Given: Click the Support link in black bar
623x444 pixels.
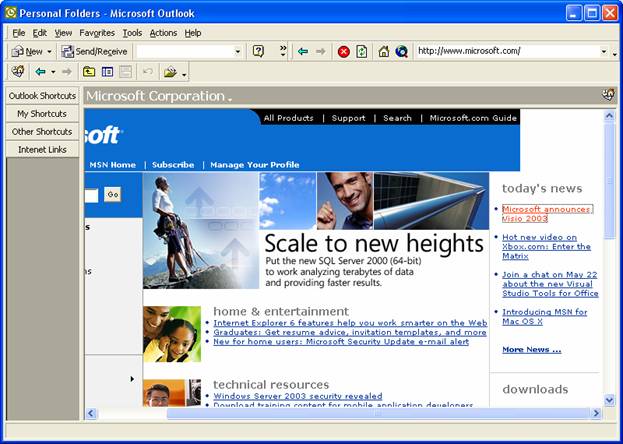Looking at the screenshot, I should point(348,118).
